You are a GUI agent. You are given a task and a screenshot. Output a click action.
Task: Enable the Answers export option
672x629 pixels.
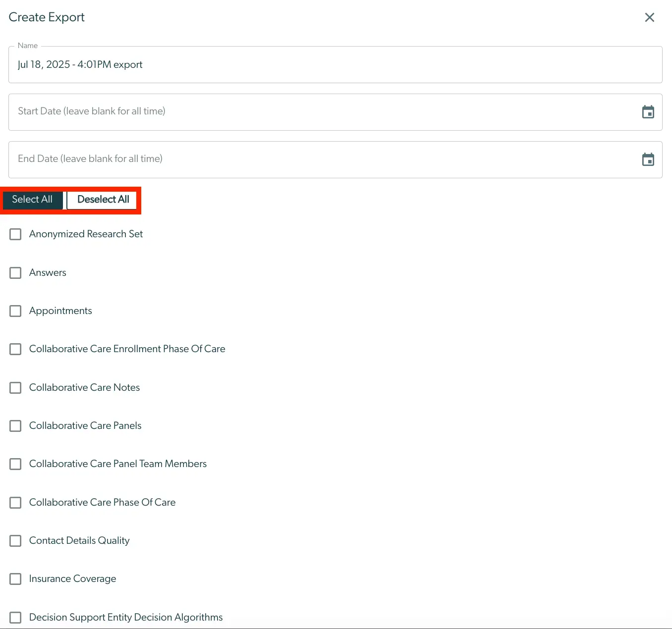point(15,273)
